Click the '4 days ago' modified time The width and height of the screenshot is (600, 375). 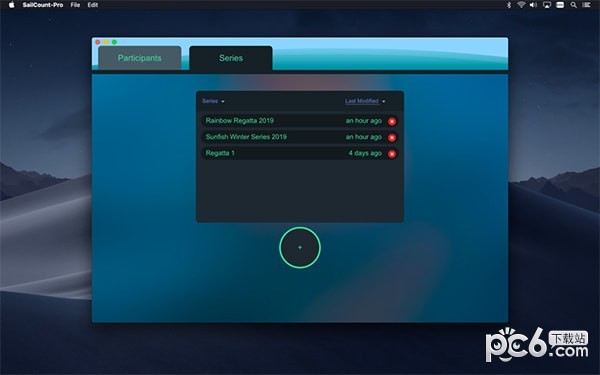(365, 153)
